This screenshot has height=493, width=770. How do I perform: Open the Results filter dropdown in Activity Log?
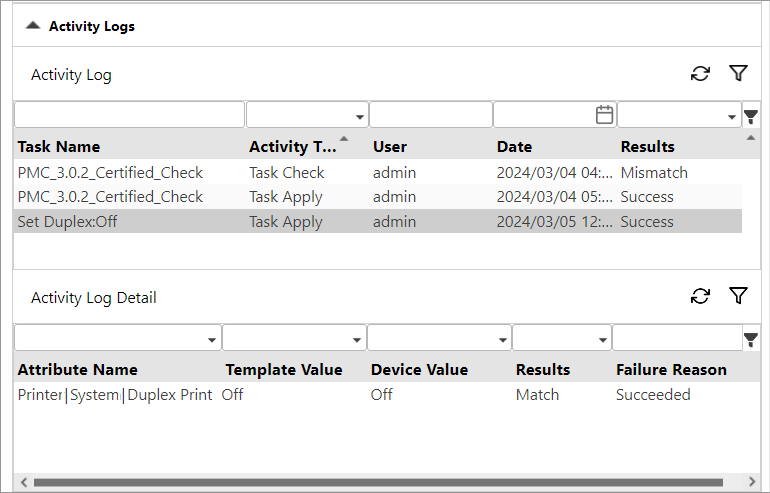click(x=679, y=115)
